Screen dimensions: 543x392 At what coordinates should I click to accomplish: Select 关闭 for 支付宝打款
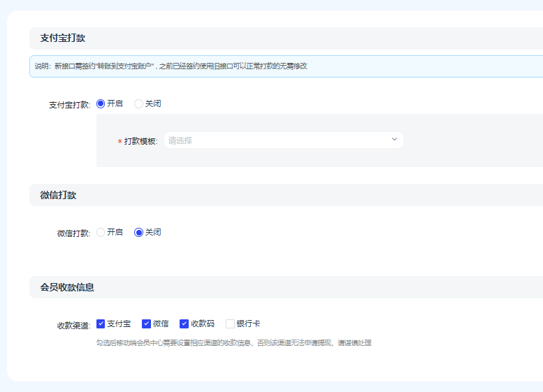tap(138, 103)
